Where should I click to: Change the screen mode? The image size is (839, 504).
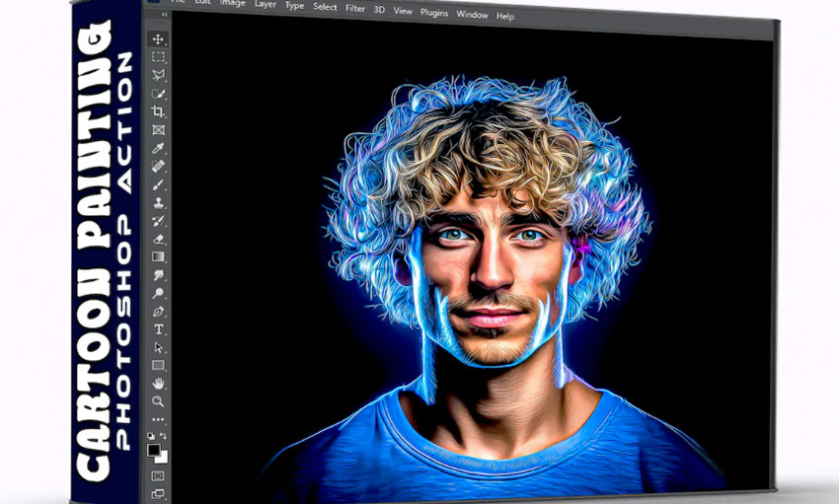click(x=158, y=493)
